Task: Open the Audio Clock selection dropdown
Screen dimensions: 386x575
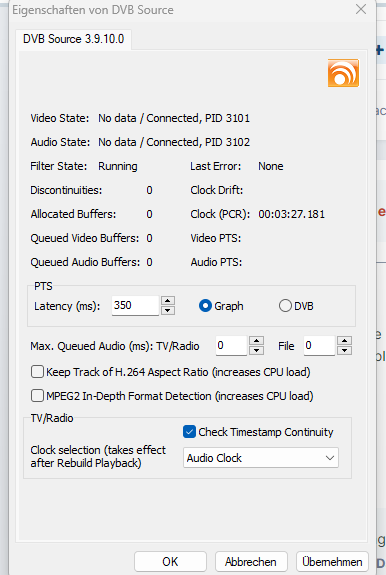Action: [261, 458]
